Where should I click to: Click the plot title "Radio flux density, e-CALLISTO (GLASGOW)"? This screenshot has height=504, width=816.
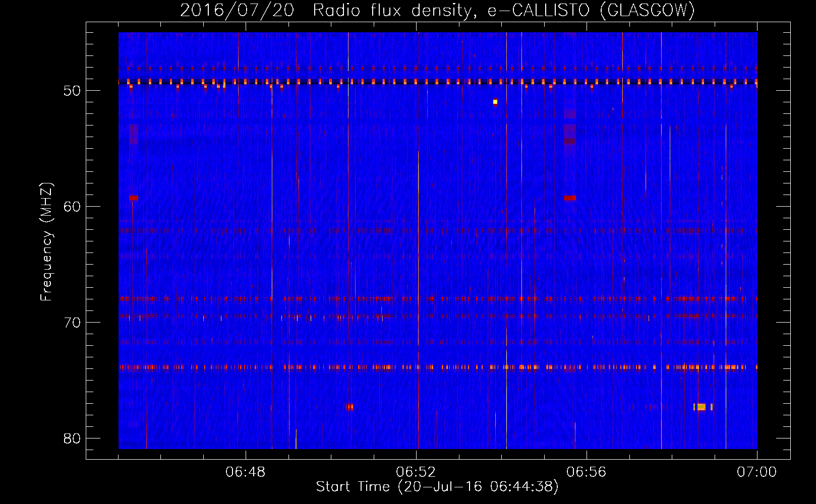click(503, 11)
